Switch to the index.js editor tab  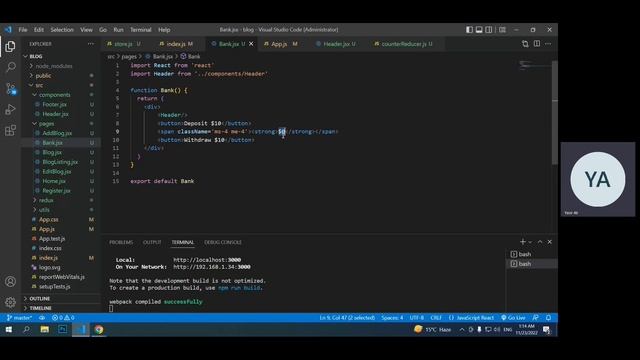176,44
